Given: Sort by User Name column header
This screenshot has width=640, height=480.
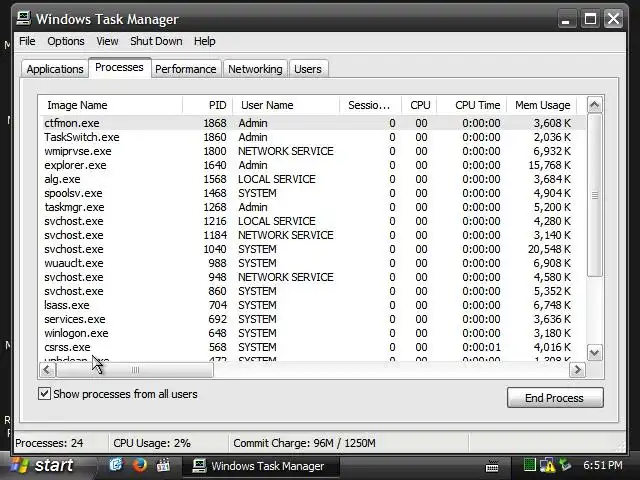Looking at the screenshot, I should point(286,105).
